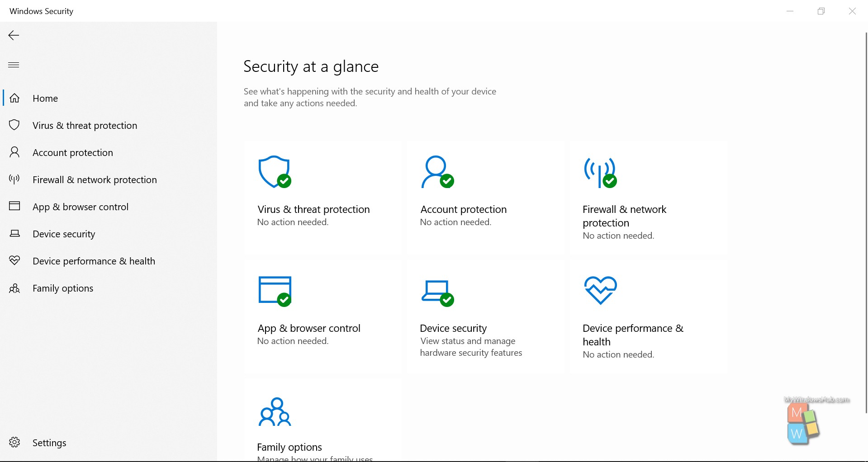868x462 pixels.
Task: Open the large Family options people tile icon
Action: point(275,411)
